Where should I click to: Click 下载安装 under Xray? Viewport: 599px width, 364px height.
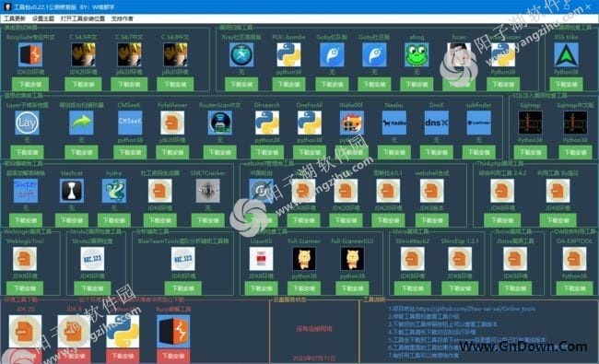click(x=241, y=85)
